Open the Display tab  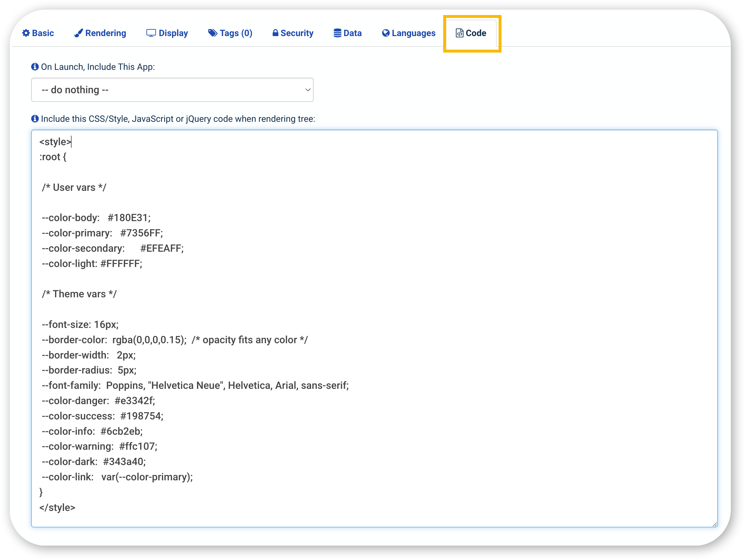click(173, 33)
